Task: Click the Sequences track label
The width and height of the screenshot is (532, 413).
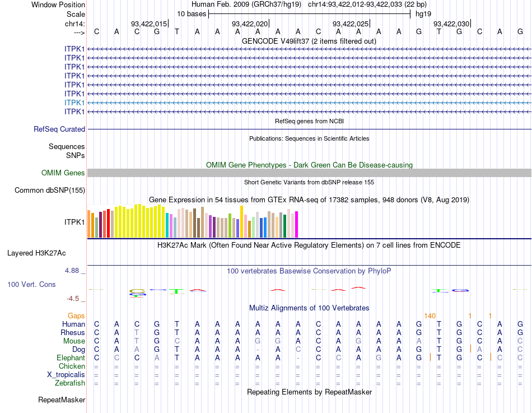Action: [67, 146]
